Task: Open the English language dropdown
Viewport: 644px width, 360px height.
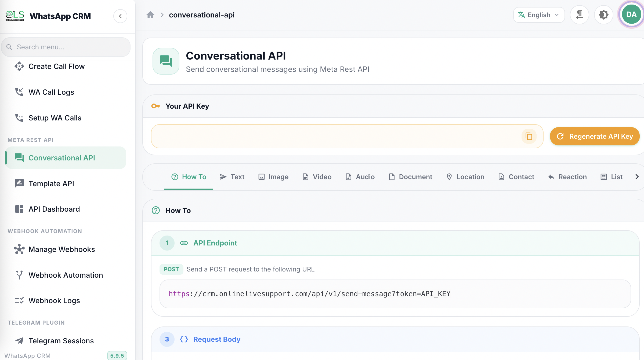Action: [x=539, y=15]
